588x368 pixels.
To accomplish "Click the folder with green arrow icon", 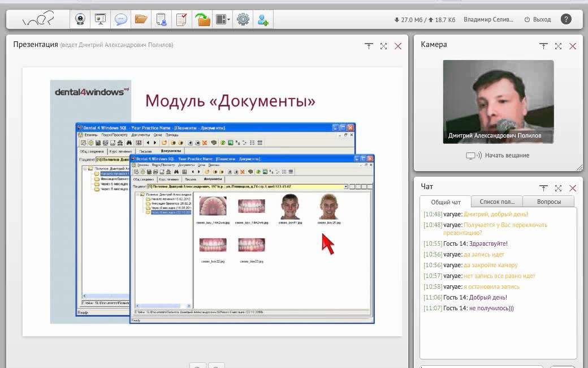I will [202, 19].
